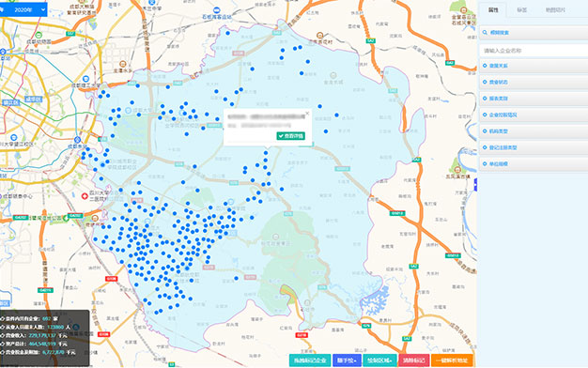Expand the 企业控股情况 filter section

click(534, 115)
